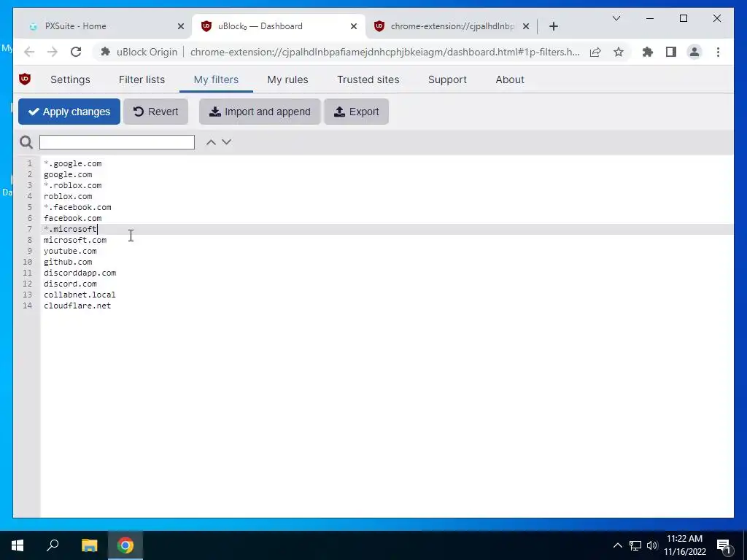Apply changes to my filters
Viewport: 747px width, 560px height.
tap(69, 112)
